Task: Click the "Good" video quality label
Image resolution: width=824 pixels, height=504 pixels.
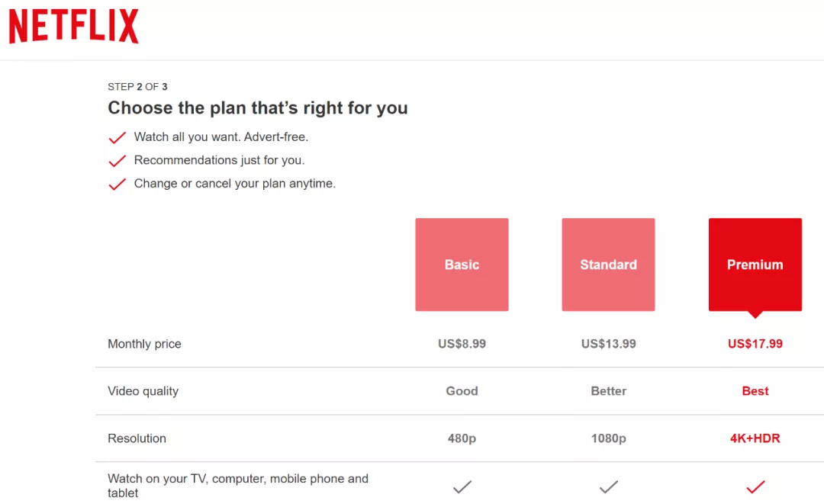Action: (x=462, y=391)
